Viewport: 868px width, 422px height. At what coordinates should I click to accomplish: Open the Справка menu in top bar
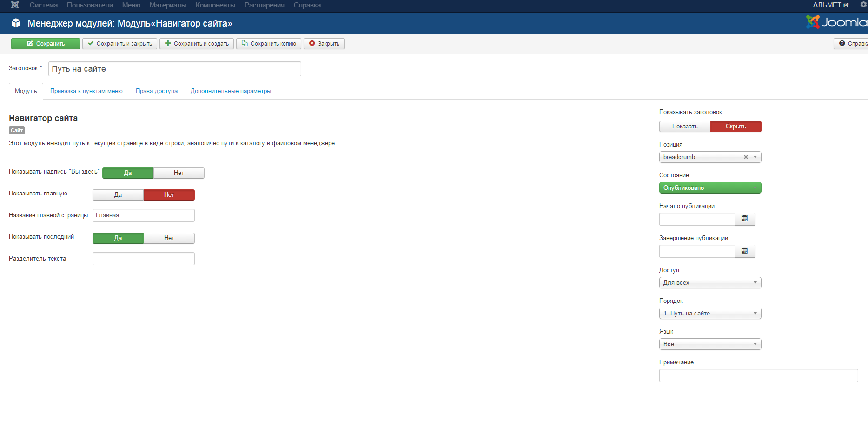click(x=307, y=5)
